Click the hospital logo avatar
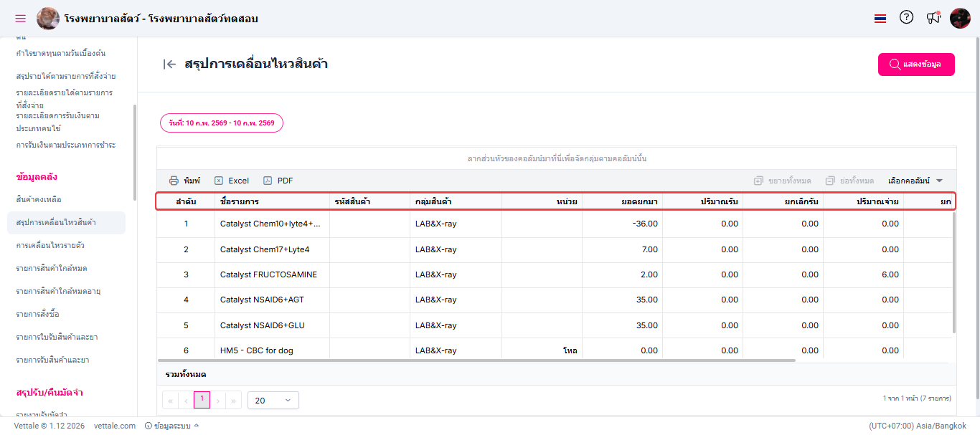Image resolution: width=980 pixels, height=435 pixels. [x=48, y=19]
